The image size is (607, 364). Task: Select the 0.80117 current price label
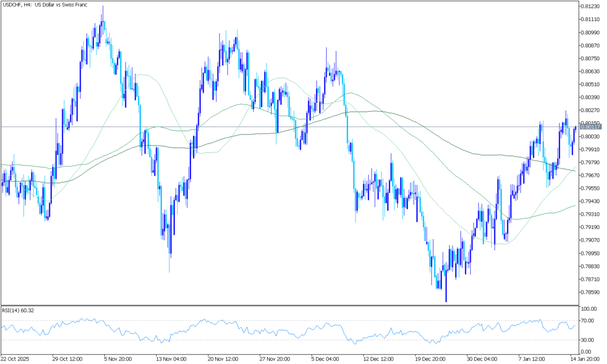click(x=589, y=127)
